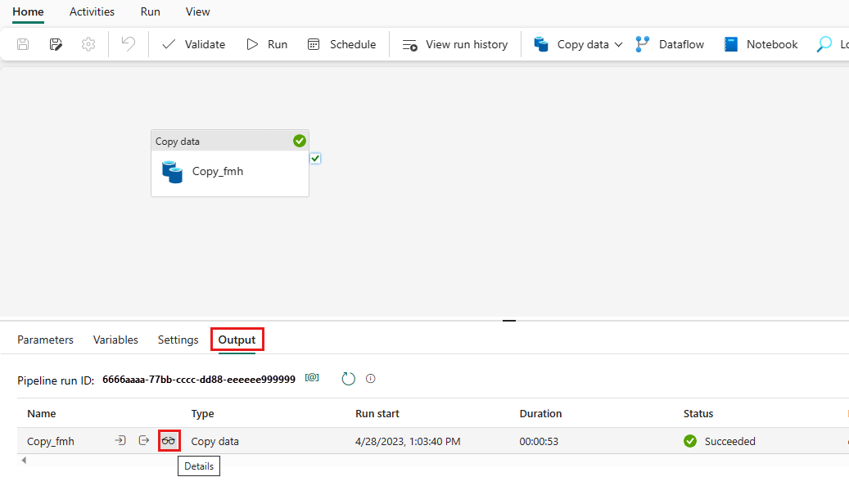This screenshot has width=849, height=504.
Task: Click the left scroll arrow below the output table
Action: [24, 460]
